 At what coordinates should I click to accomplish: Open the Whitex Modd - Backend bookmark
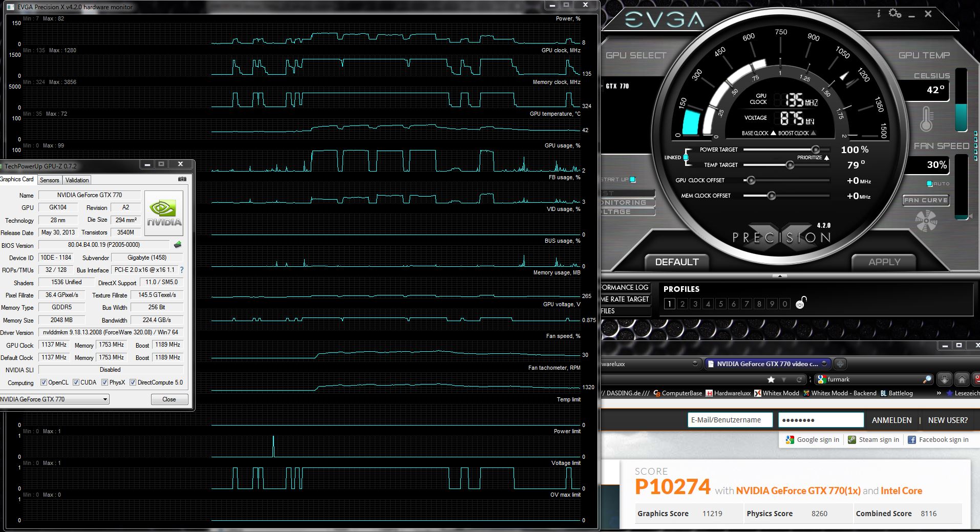pos(840,393)
